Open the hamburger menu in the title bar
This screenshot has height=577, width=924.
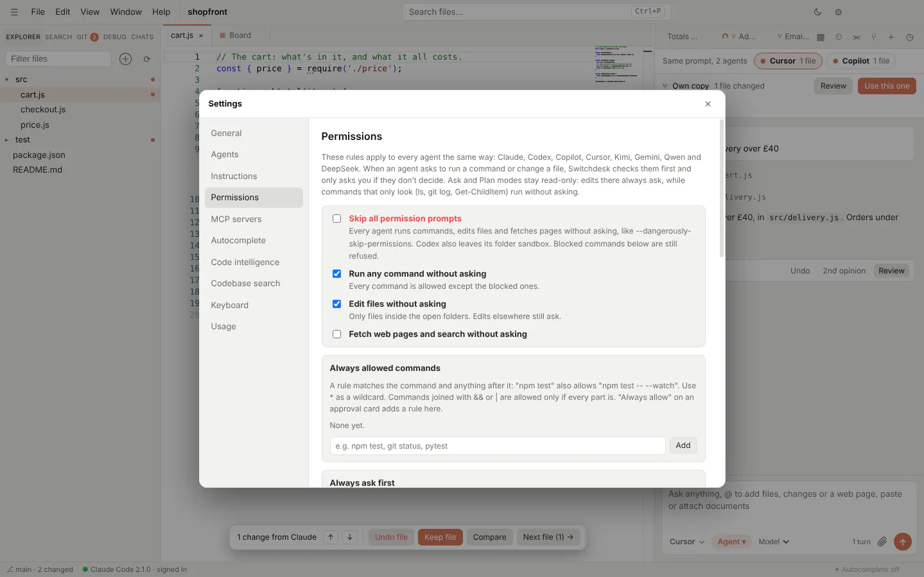point(14,12)
